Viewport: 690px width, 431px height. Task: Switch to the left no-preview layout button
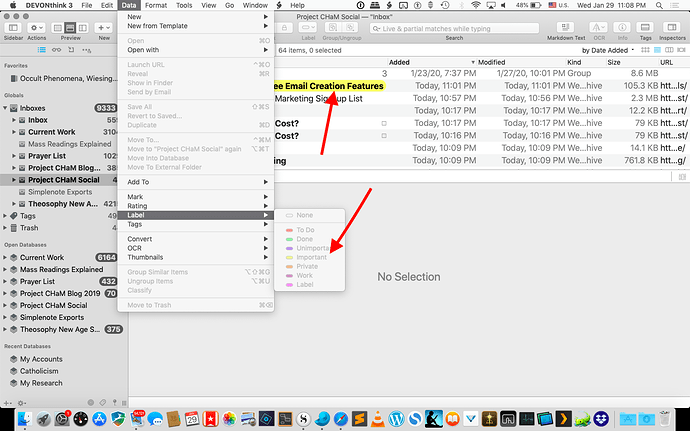click(x=58, y=27)
